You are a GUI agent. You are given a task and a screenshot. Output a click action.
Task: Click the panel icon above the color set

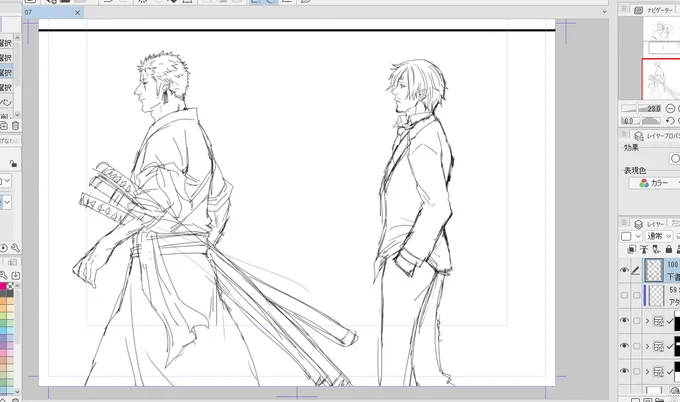(13, 263)
